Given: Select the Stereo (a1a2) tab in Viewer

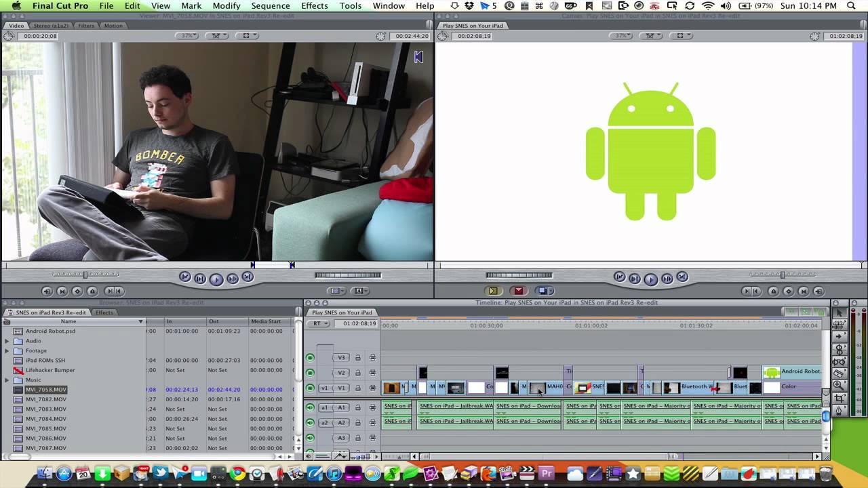Looking at the screenshot, I should coord(52,26).
